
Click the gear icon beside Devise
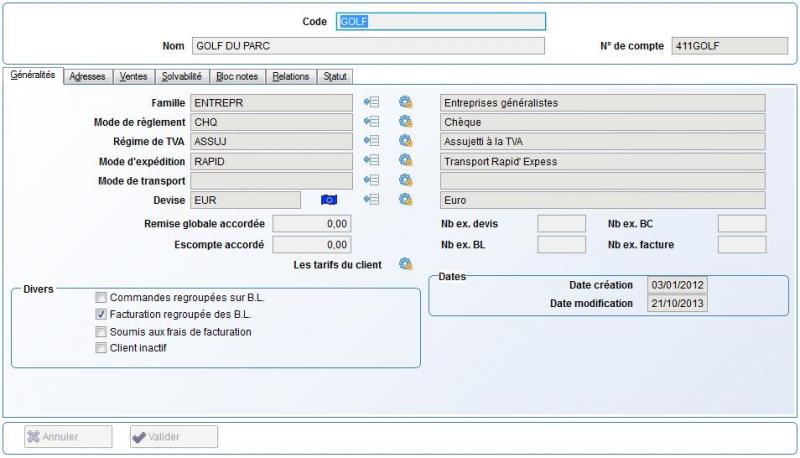(405, 200)
